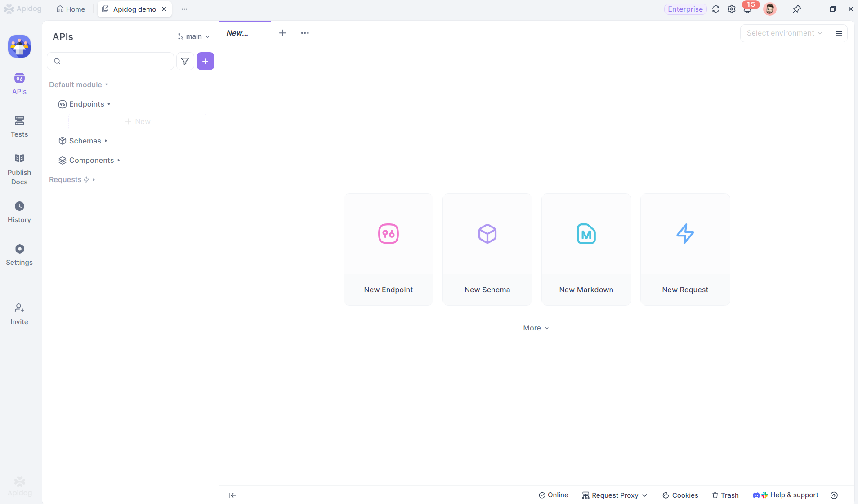The height and width of the screenshot is (504, 858).
Task: Open notifications bell with 15 badge
Action: coord(747,9)
